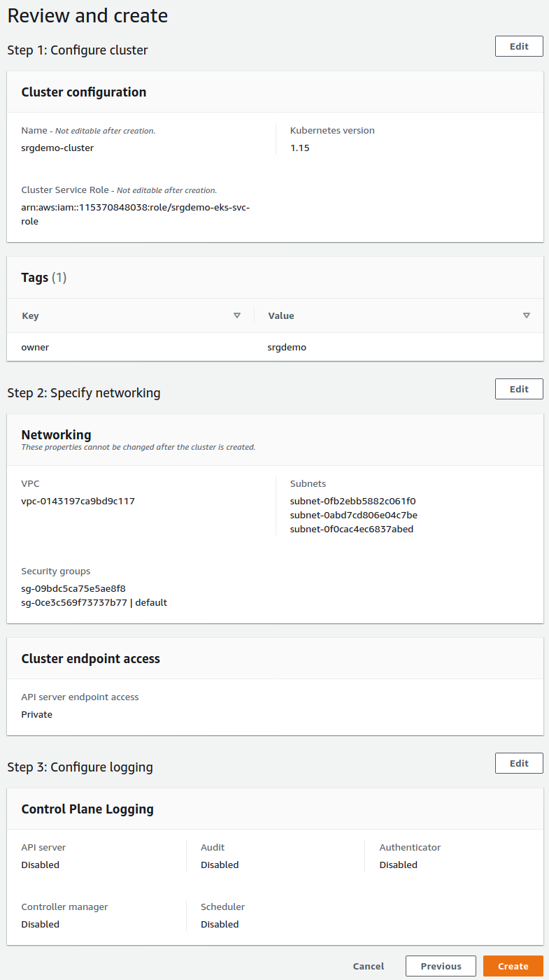Cancel the cluster creation
549x980 pixels.
coord(369,966)
